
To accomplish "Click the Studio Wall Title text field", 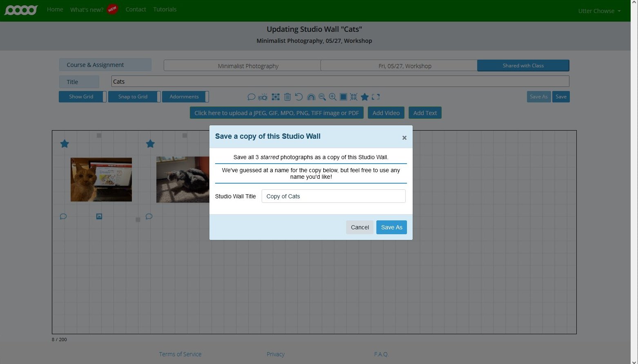I will coord(333,196).
